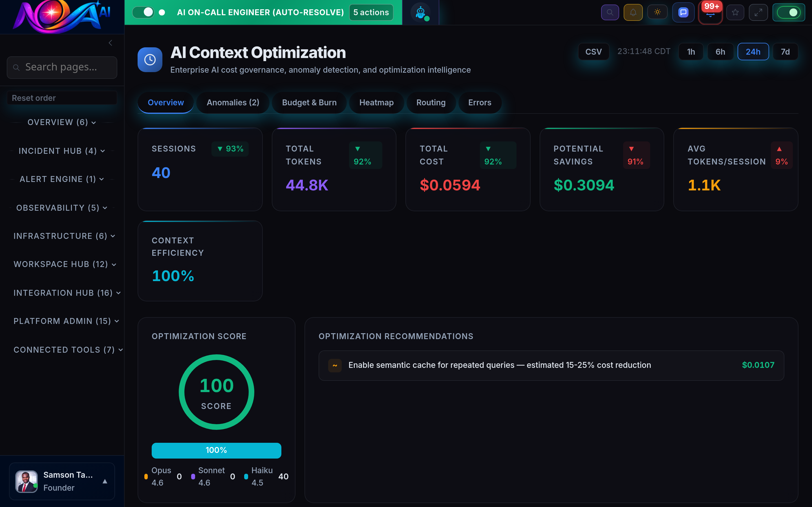Click the 100% optimization score progress bar

pyautogui.click(x=217, y=450)
